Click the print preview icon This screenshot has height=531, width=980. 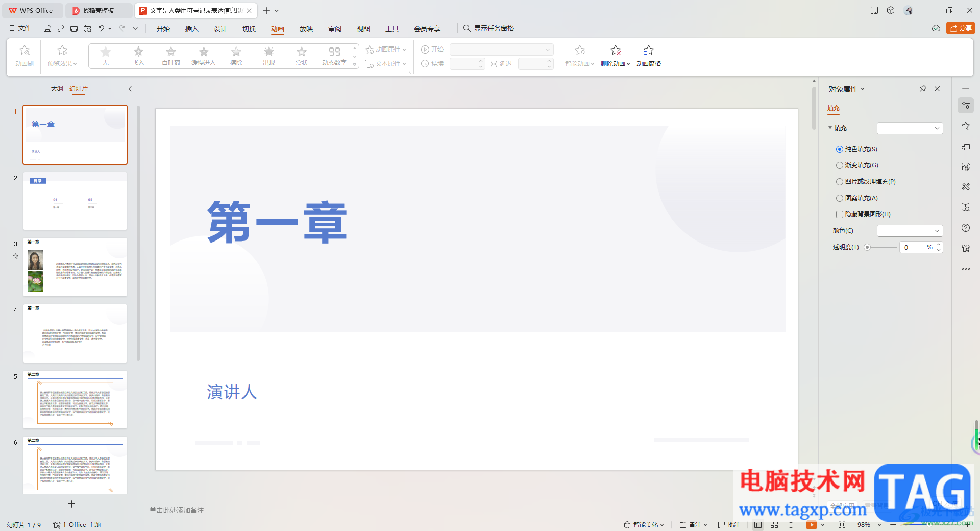click(x=87, y=29)
